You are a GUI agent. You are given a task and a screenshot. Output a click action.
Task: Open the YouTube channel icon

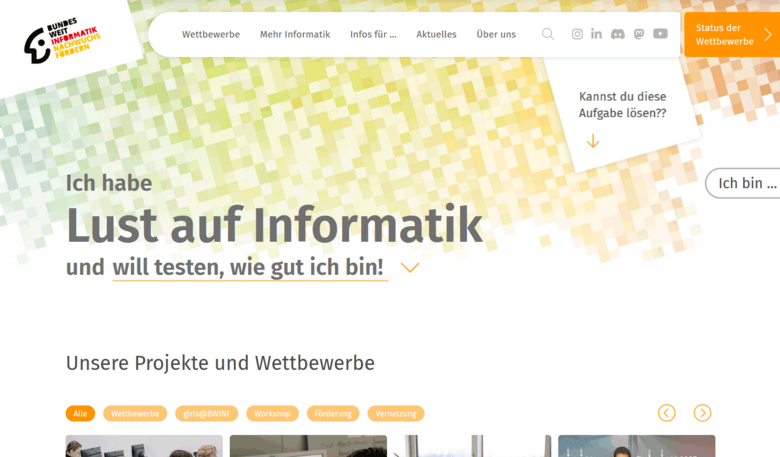pyautogui.click(x=660, y=34)
